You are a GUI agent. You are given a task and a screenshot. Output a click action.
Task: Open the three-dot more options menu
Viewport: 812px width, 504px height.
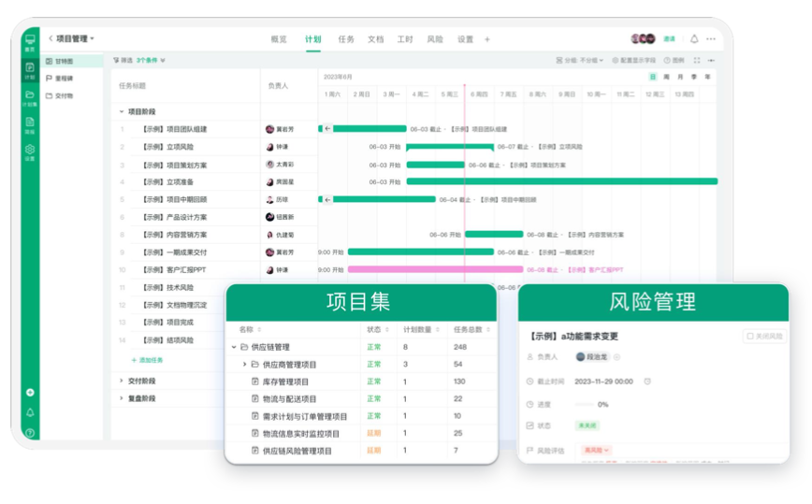click(711, 39)
